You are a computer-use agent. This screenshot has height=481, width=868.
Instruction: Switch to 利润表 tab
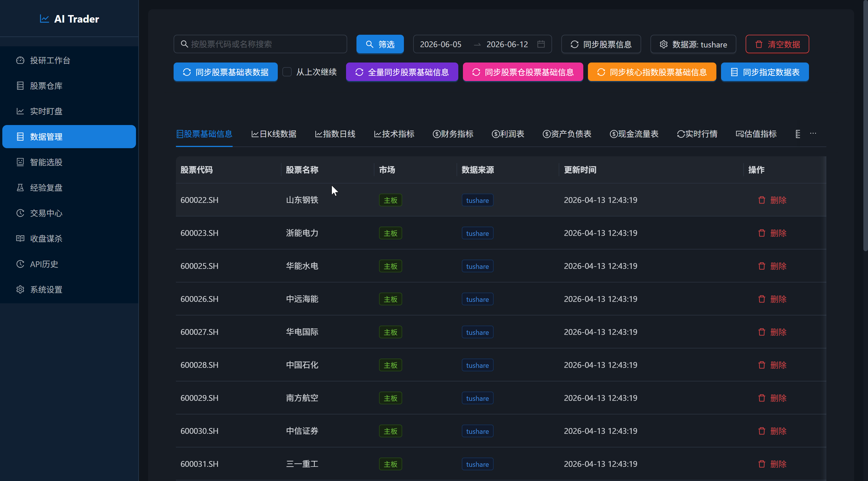[508, 134]
